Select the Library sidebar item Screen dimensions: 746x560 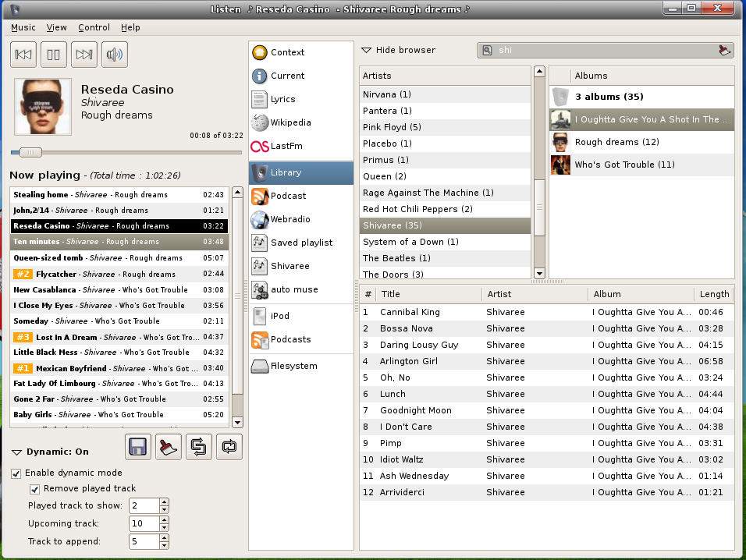point(301,172)
